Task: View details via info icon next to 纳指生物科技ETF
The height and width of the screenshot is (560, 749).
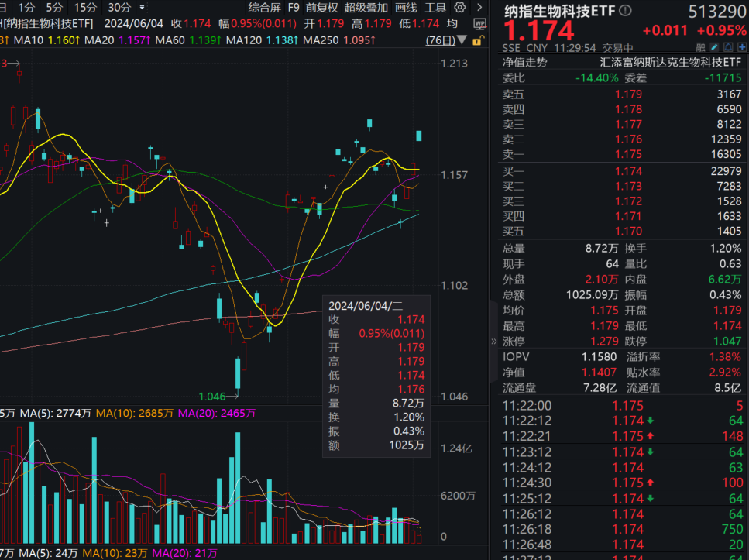Action: pos(626,10)
